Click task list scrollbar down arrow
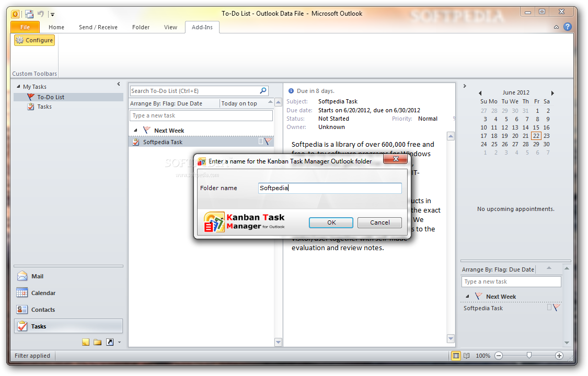Image resolution: width=588 pixels, height=376 pixels. pos(278,342)
